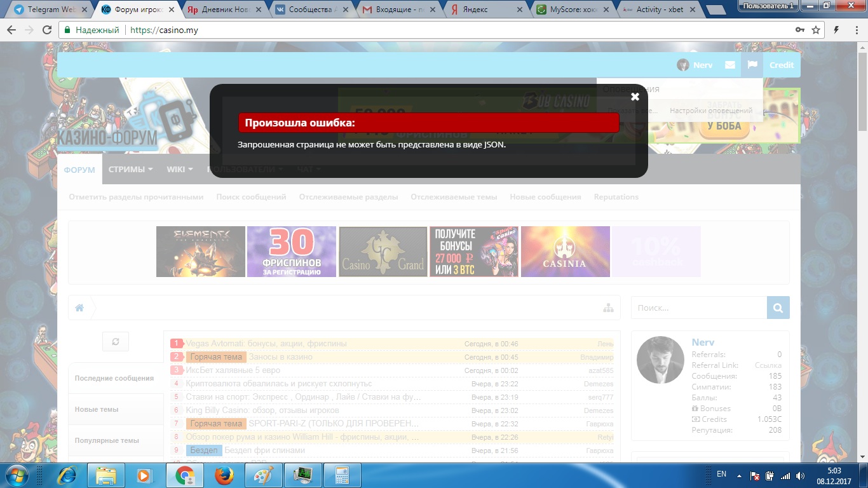The image size is (868, 488).
Task: Open the Nerv username link in sidebar
Action: 703,342
